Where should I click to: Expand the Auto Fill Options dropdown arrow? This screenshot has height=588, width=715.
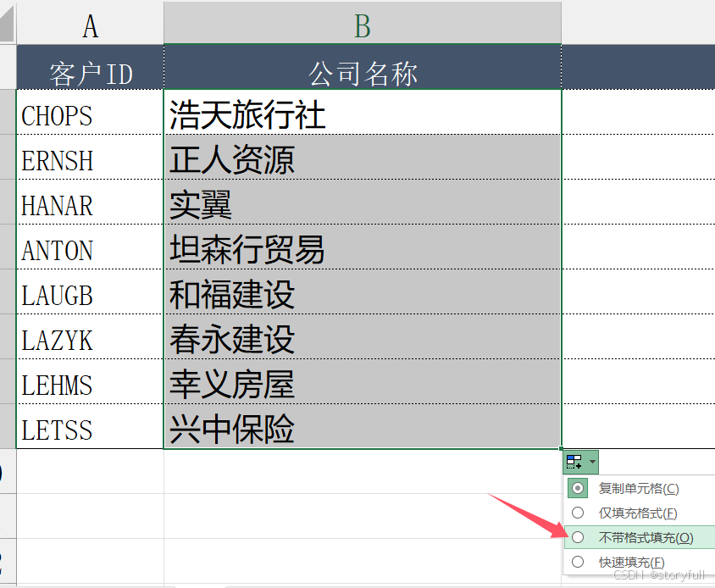coord(592,462)
